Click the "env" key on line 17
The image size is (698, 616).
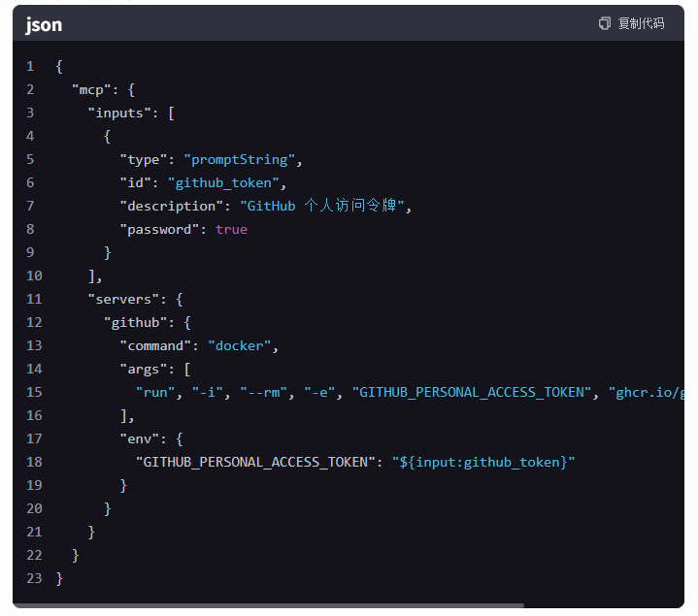pyautogui.click(x=140, y=438)
